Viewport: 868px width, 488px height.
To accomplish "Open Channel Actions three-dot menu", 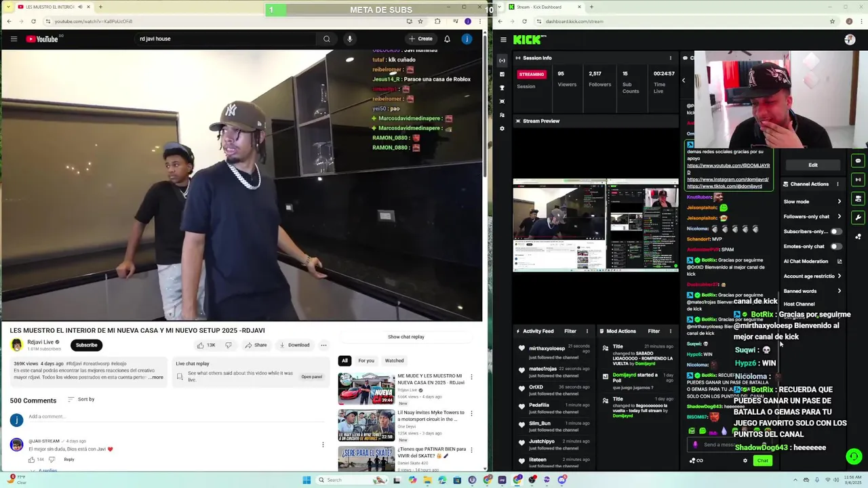I will pyautogui.click(x=837, y=184).
